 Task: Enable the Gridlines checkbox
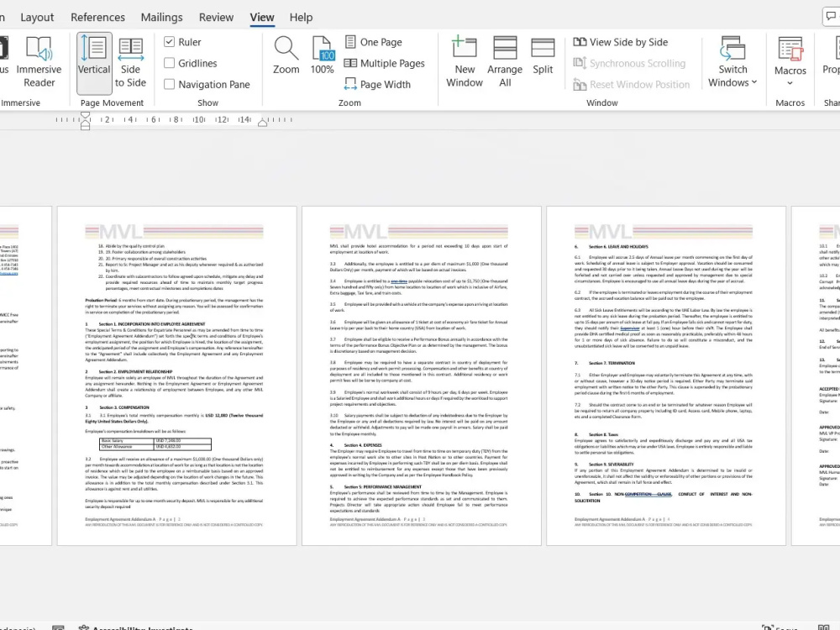(170, 63)
